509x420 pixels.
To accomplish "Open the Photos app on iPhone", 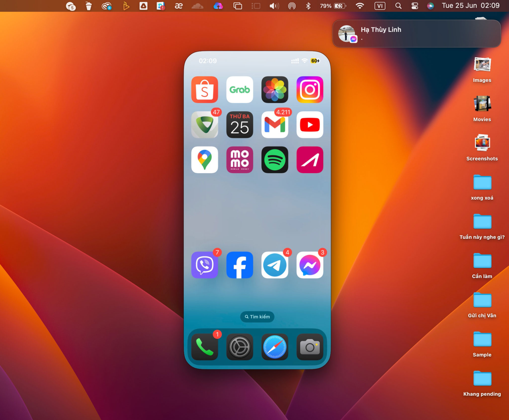I will click(x=275, y=90).
